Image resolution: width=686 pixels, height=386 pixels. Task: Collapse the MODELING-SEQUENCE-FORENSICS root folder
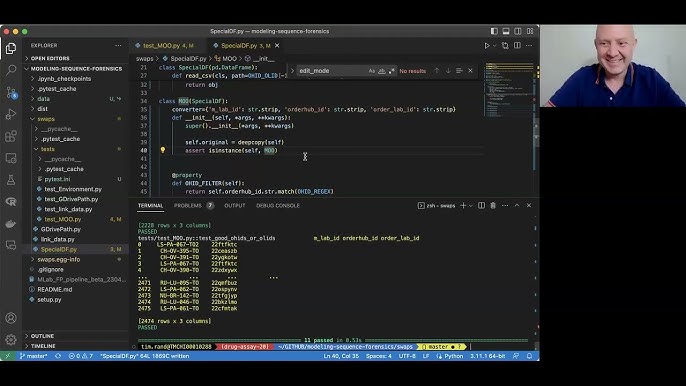76,69
